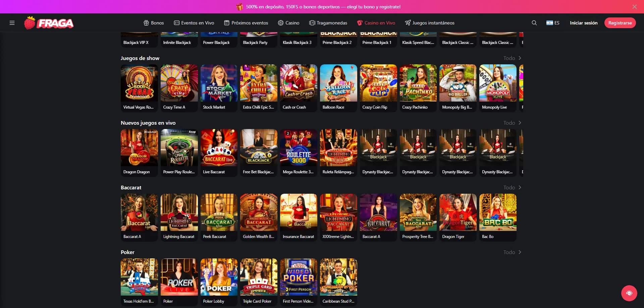Viewport: 644px width, 308px height.
Task: Open Prosperity Tree Baccarat game
Action: (418, 218)
